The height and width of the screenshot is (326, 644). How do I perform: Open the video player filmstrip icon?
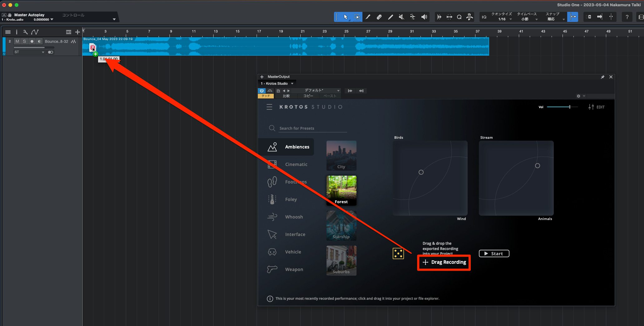coord(641,17)
